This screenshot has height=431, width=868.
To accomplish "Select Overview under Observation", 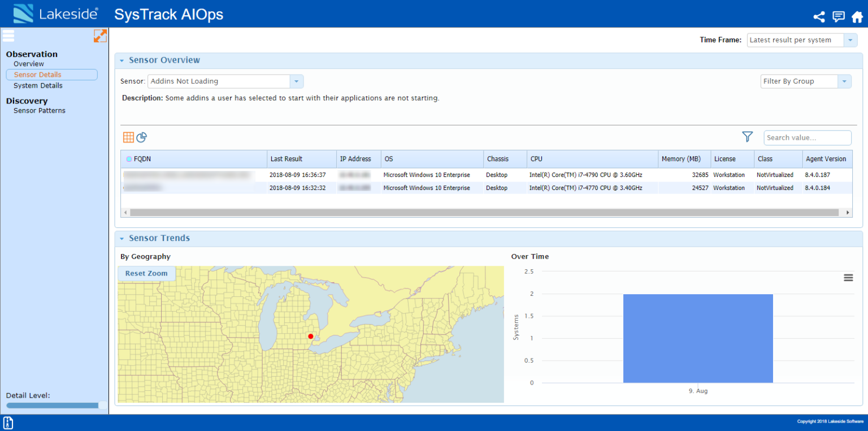I will 28,63.
